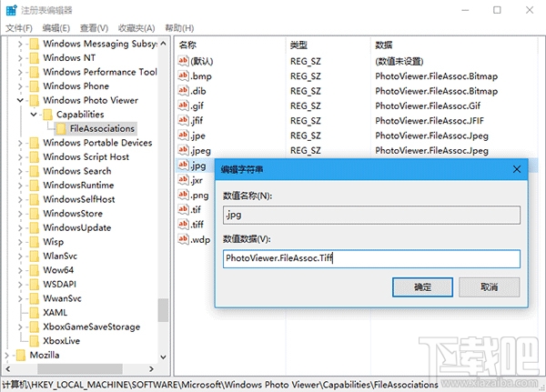Click the string value icon for .gif
Screen dimensions: 546x392
(183, 106)
